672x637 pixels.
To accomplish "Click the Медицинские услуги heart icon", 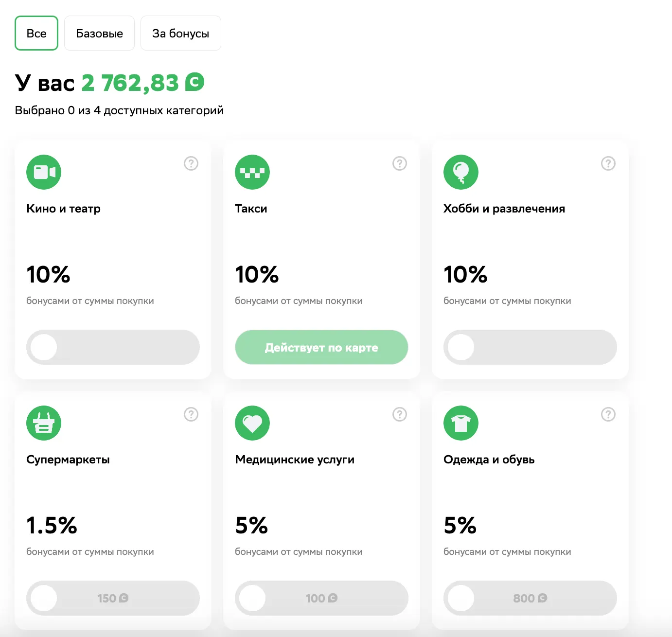I will click(252, 423).
